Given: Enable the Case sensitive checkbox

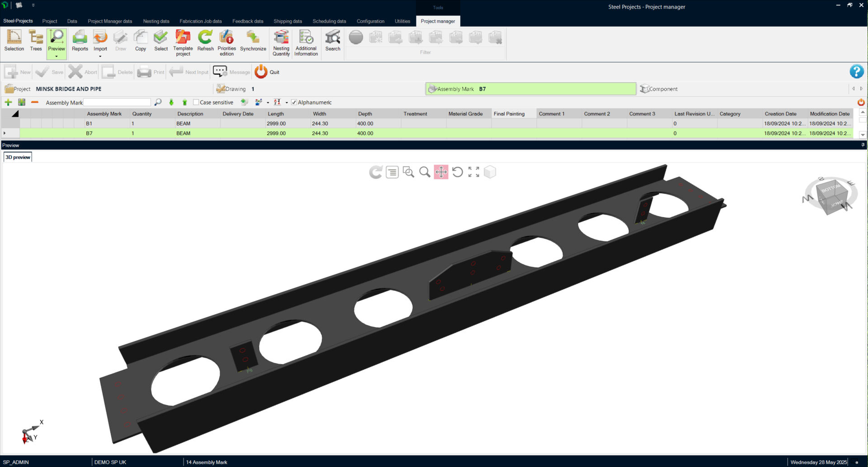Looking at the screenshot, I should [196, 102].
